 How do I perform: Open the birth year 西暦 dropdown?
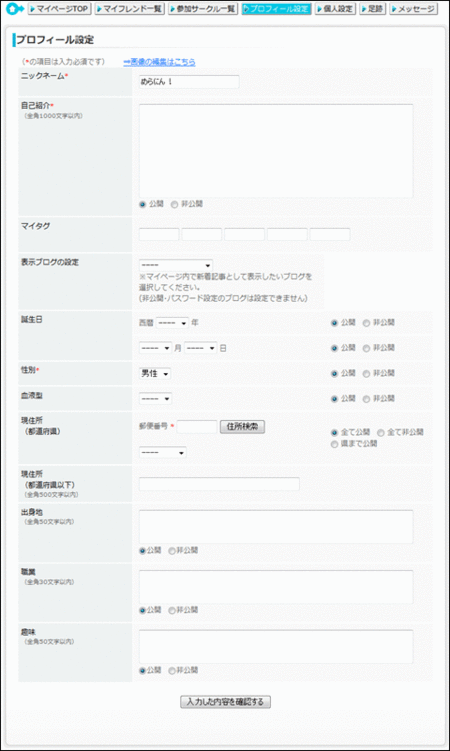pyautogui.click(x=172, y=323)
